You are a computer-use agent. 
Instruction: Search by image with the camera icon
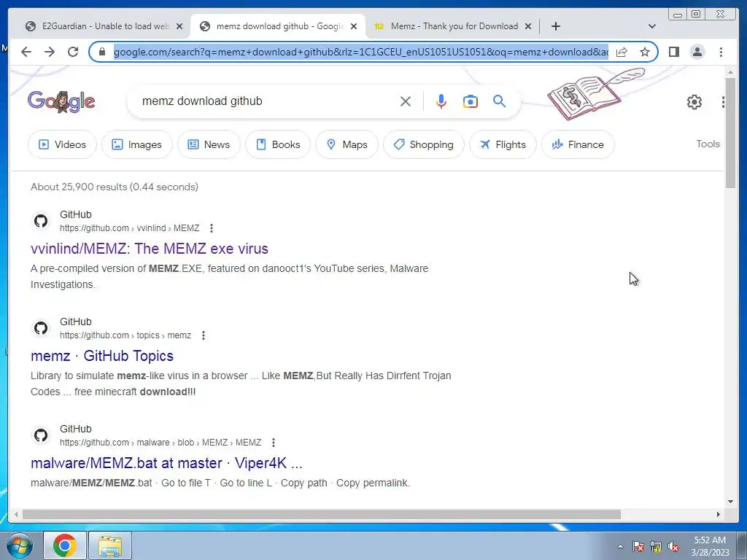click(471, 101)
